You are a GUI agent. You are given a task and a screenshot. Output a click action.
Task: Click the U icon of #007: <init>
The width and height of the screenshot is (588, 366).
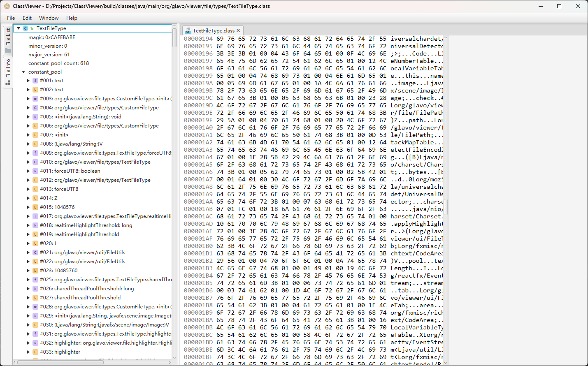(35, 135)
